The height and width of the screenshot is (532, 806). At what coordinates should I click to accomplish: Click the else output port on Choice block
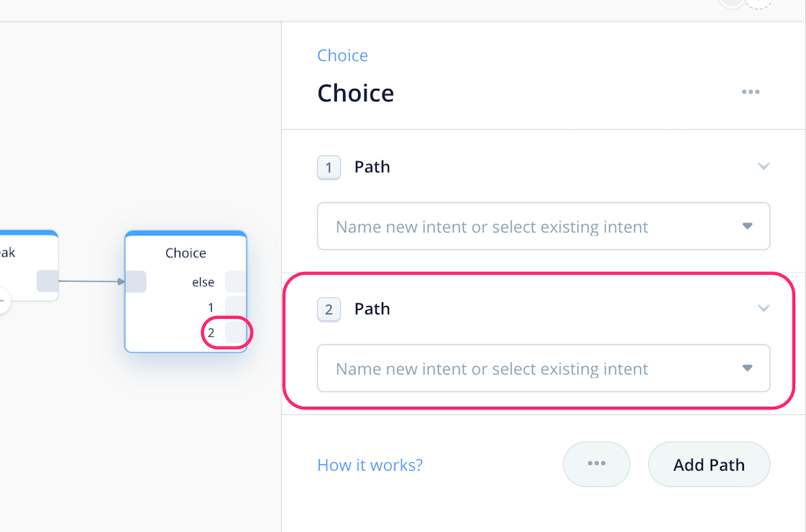click(235, 282)
